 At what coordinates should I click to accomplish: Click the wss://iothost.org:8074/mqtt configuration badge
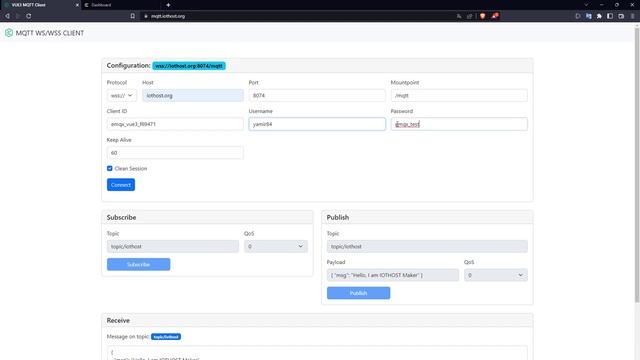pos(189,66)
